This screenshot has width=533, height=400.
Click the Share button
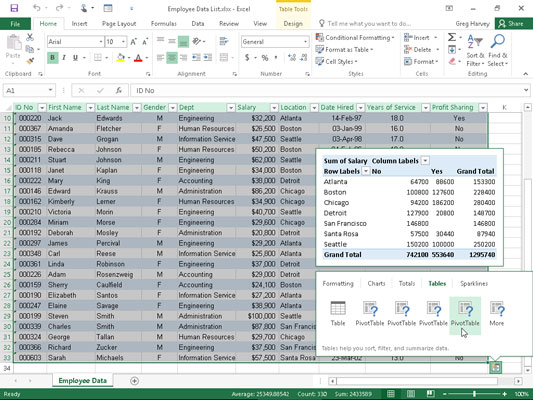click(x=511, y=23)
